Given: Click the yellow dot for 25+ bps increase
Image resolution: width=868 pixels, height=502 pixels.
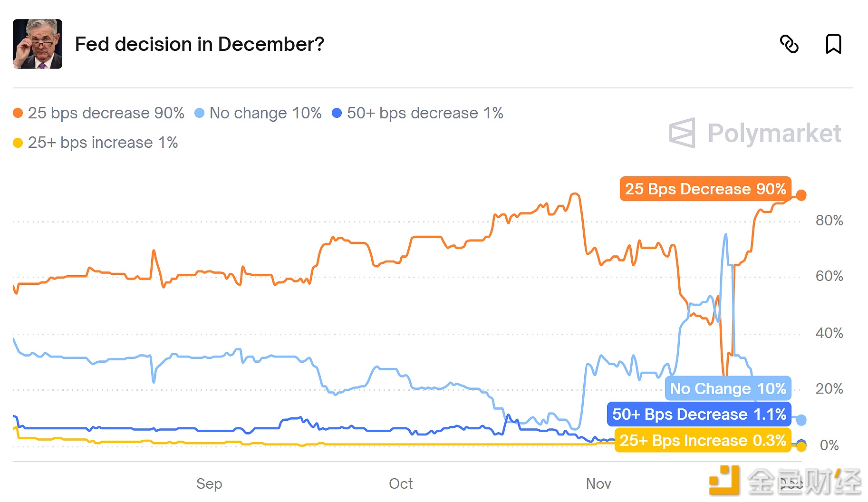Looking at the screenshot, I should (x=17, y=143).
